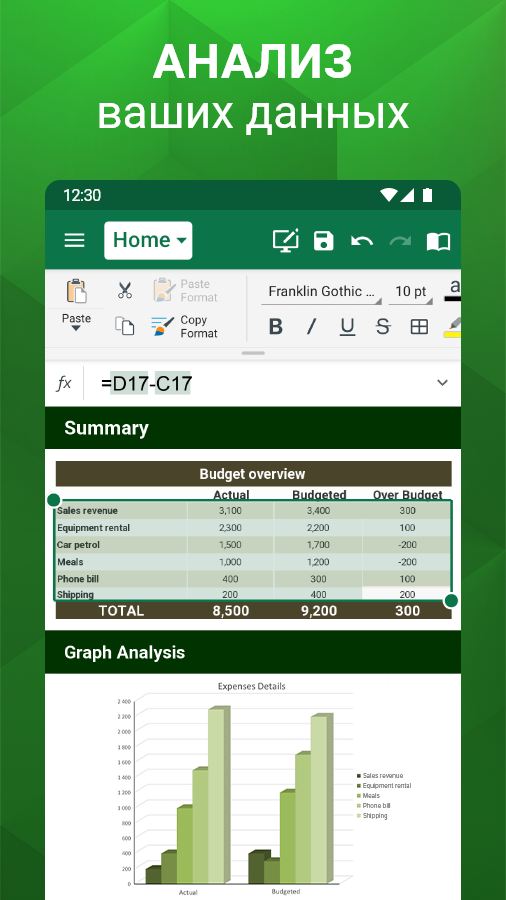Save the spreadsheet with floppy disk icon
Viewport: 506px width, 900px height.
(324, 240)
